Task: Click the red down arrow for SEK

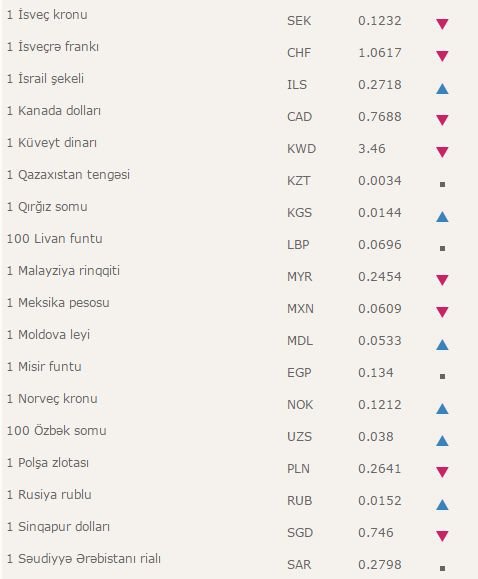Action: pyautogui.click(x=442, y=24)
